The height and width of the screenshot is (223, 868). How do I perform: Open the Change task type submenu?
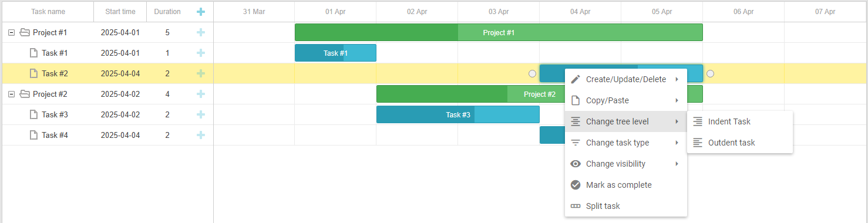point(626,143)
